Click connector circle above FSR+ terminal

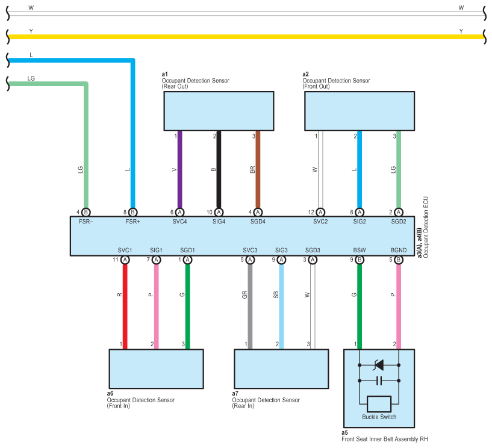pos(133,212)
